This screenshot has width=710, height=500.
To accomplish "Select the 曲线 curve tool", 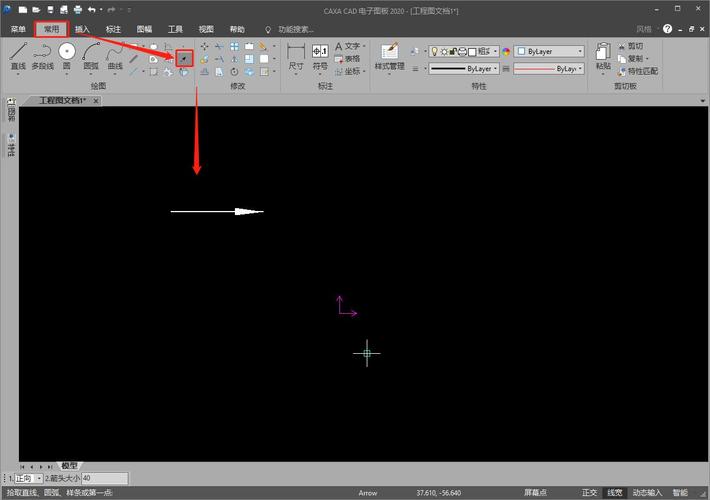I will 115,56.
